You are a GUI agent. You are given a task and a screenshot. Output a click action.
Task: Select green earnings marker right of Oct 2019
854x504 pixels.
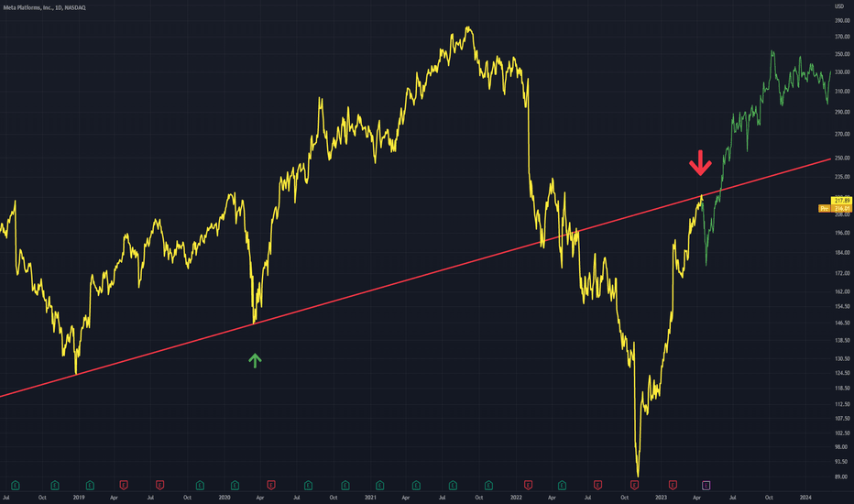200,485
